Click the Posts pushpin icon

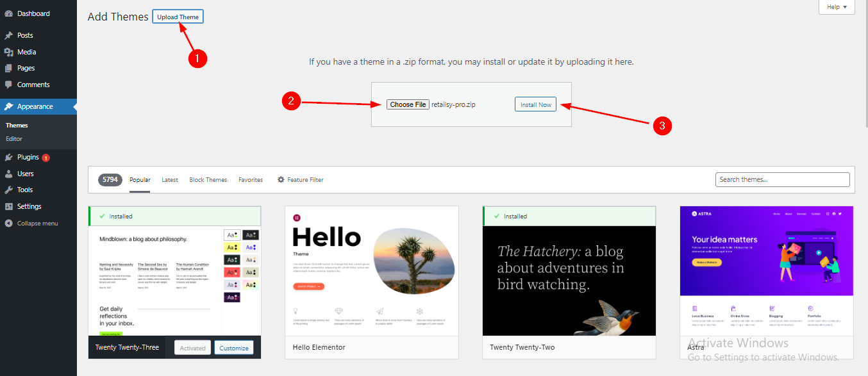click(x=8, y=35)
